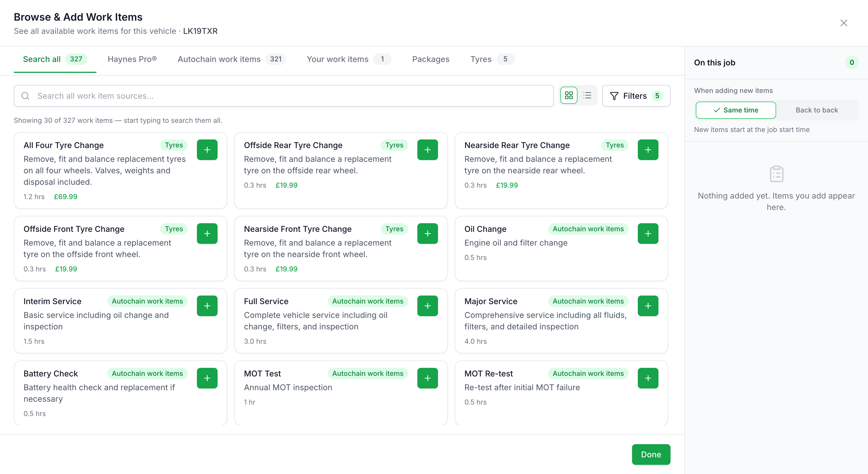Add Offside Rear Tyre Change item
Viewport: 868px width, 474px height.
(427, 149)
